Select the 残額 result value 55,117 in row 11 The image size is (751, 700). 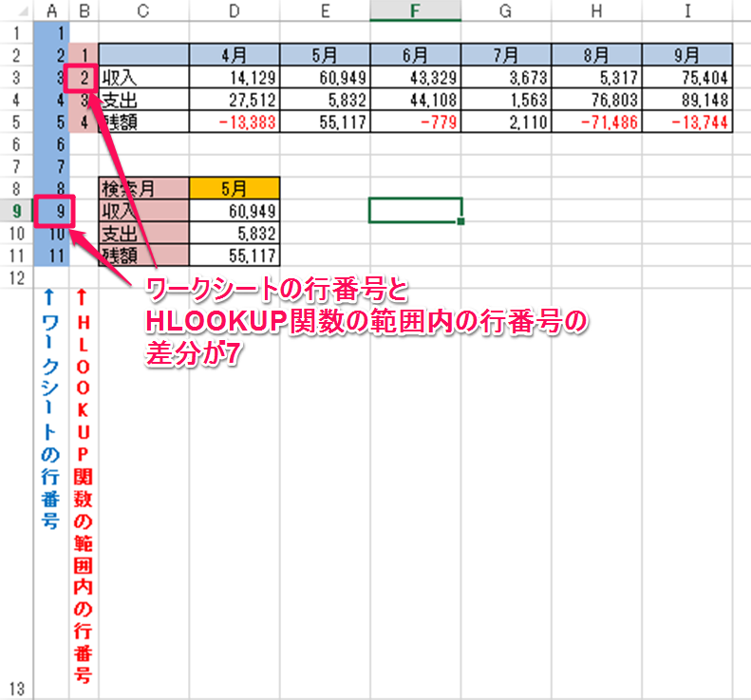pos(235,255)
